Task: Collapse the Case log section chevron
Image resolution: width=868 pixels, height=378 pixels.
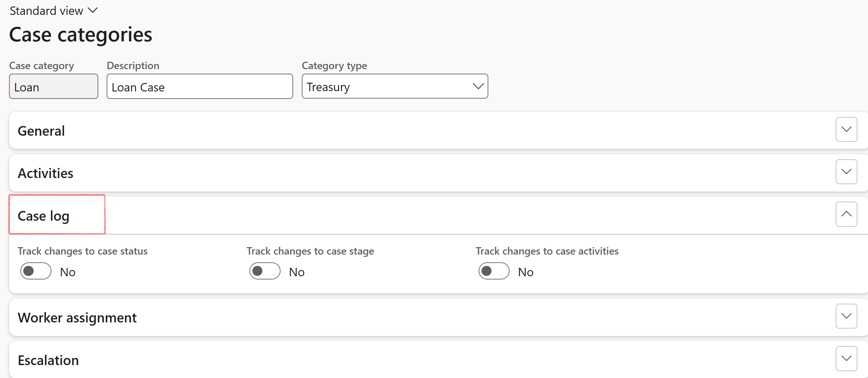Action: click(x=846, y=214)
